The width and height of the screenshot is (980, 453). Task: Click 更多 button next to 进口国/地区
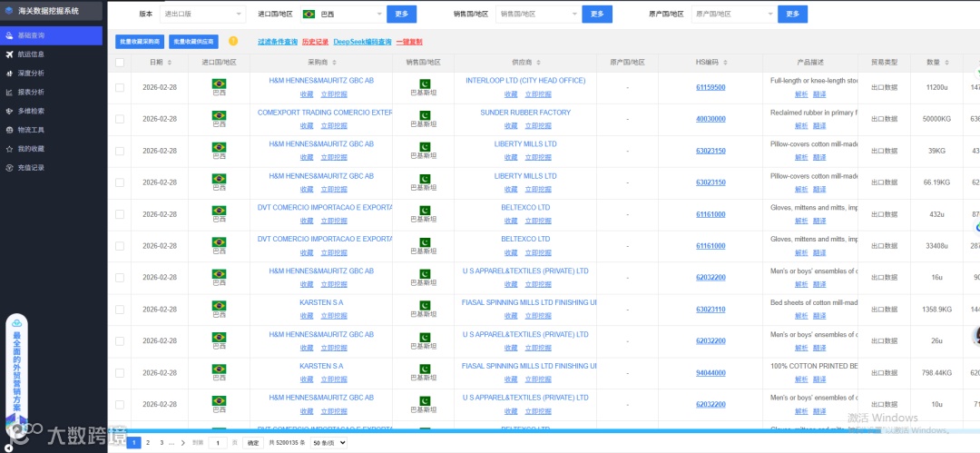pos(401,14)
